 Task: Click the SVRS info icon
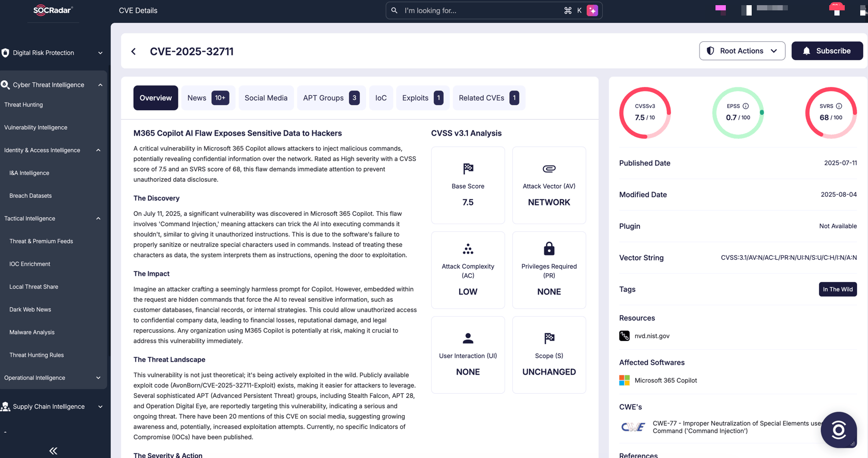[x=839, y=106]
